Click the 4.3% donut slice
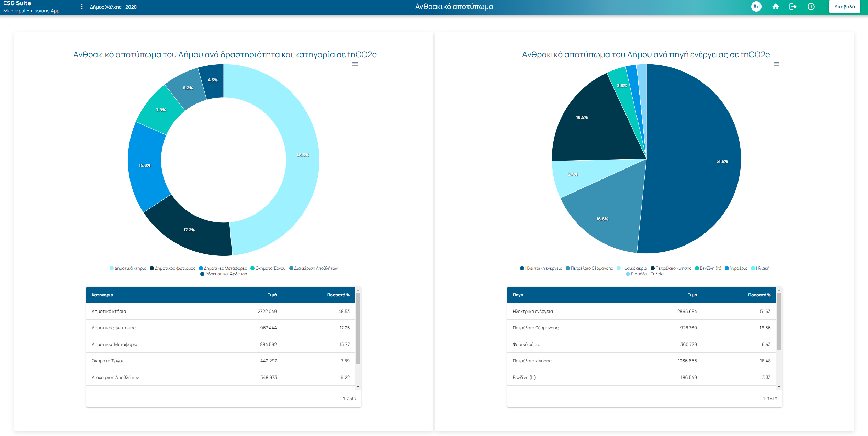Screen dimensions: 868x436 213,80
